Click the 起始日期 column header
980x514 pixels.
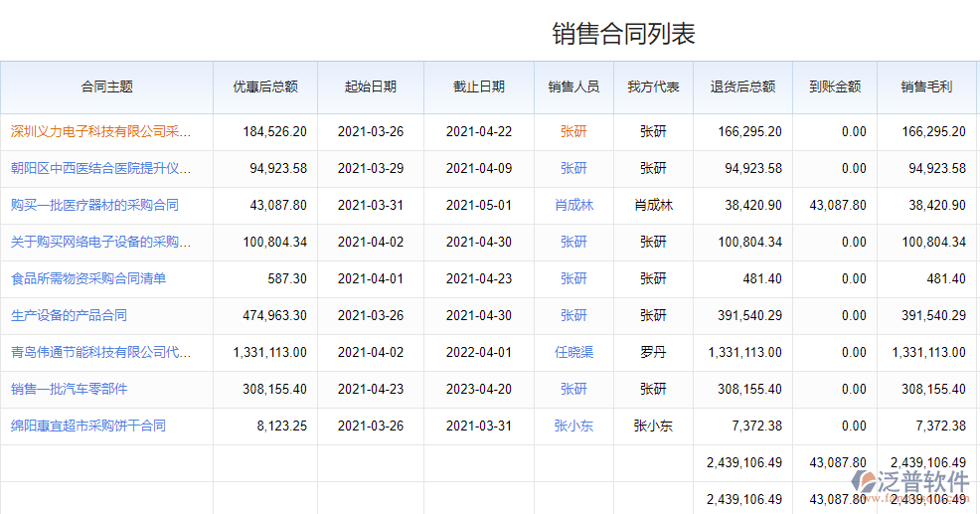click(371, 87)
